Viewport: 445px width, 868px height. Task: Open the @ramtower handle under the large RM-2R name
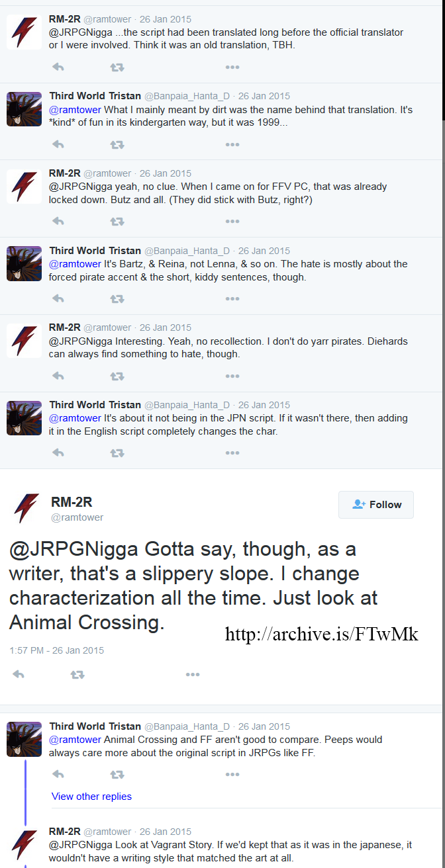coord(77,517)
